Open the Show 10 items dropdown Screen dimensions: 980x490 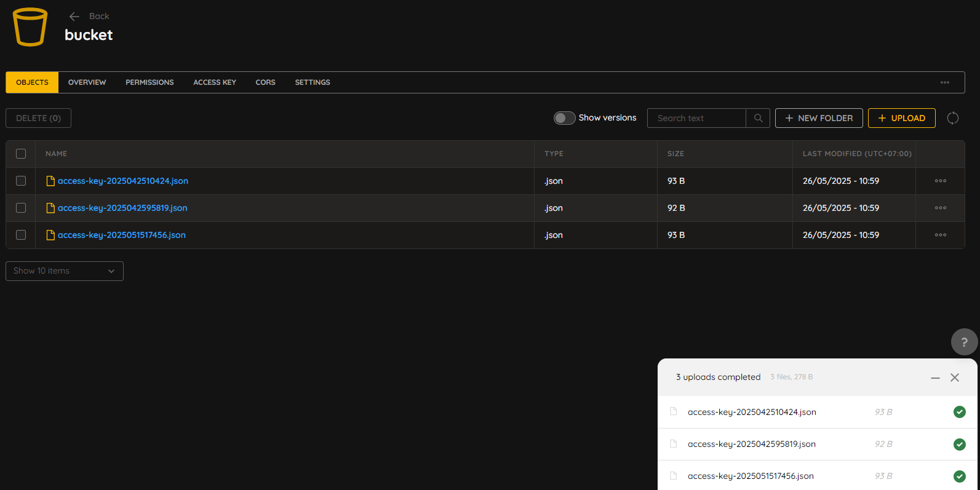(65, 271)
